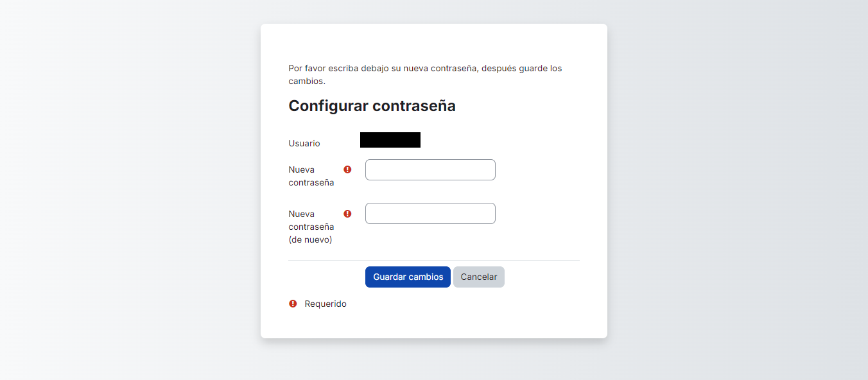The image size is (868, 380).
Task: Click the Configurar contraseña heading
Action: click(x=372, y=106)
